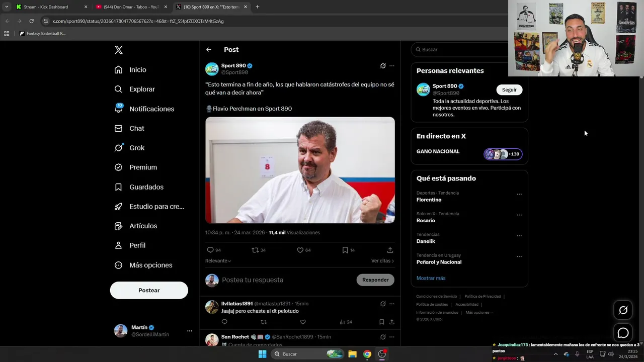Click the Postear button
The height and width of the screenshot is (362, 644).
click(149, 290)
